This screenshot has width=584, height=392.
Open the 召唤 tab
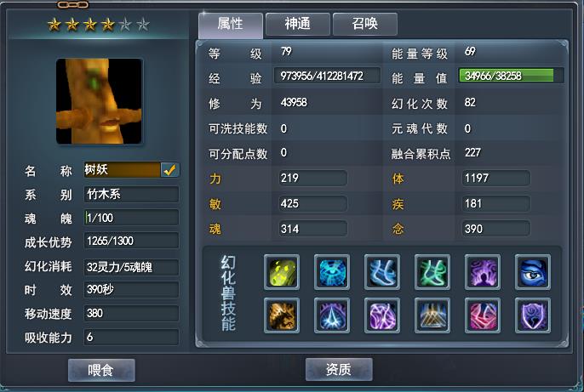365,24
